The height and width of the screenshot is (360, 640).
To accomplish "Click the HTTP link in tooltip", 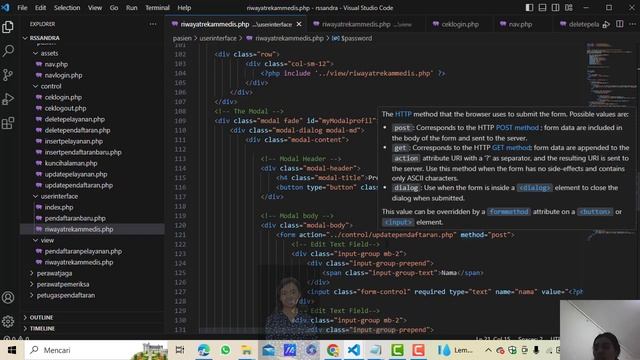I will (x=403, y=114).
